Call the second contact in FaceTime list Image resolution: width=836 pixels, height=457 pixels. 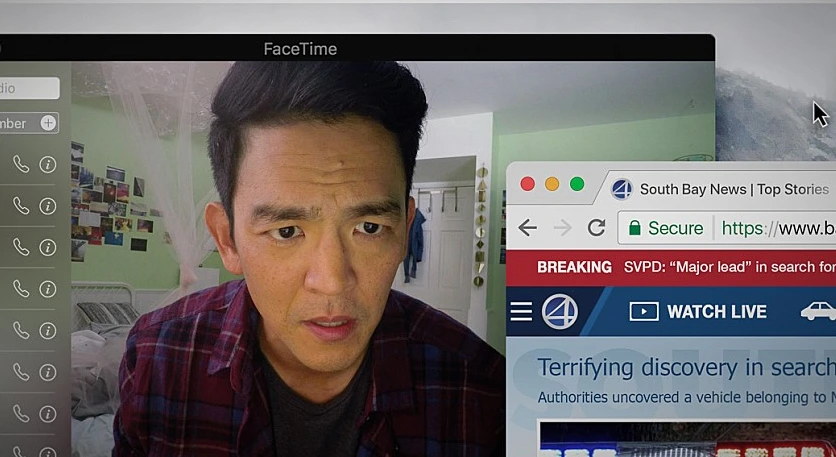[x=21, y=206]
